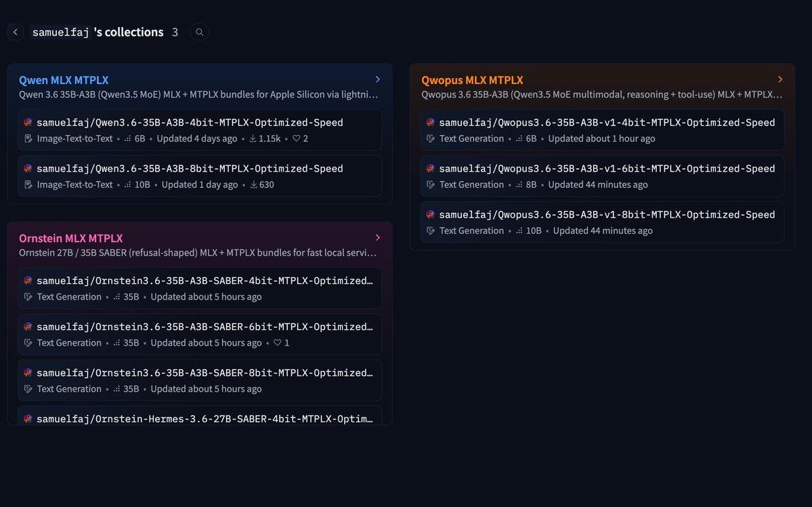Click the Qwen collection description text
The height and width of the screenshot is (507, 812).
(x=199, y=94)
